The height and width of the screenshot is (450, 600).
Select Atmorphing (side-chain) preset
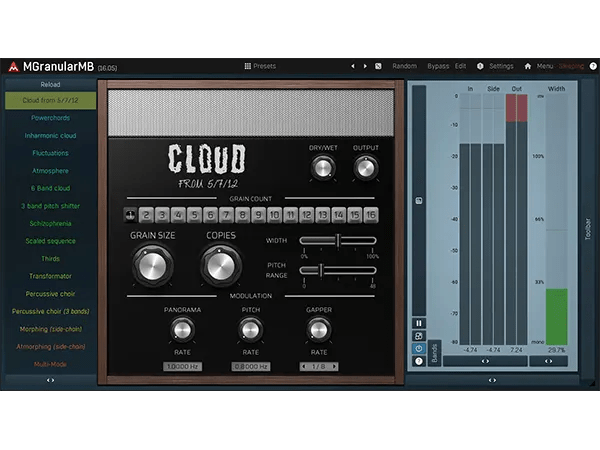(51, 347)
